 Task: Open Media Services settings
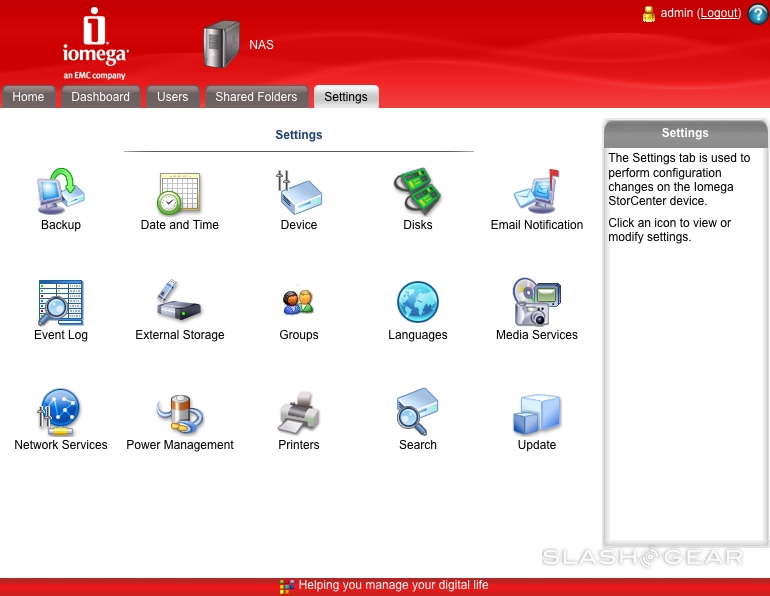[537, 302]
